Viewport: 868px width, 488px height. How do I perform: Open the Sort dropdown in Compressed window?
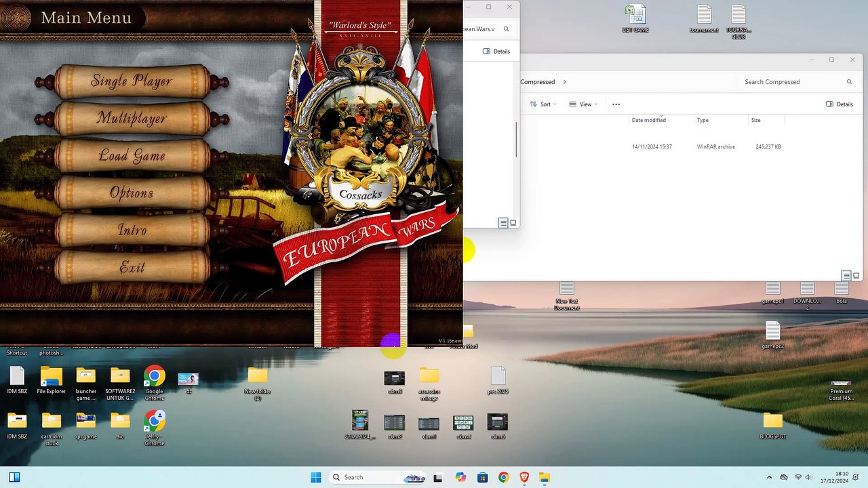point(542,104)
